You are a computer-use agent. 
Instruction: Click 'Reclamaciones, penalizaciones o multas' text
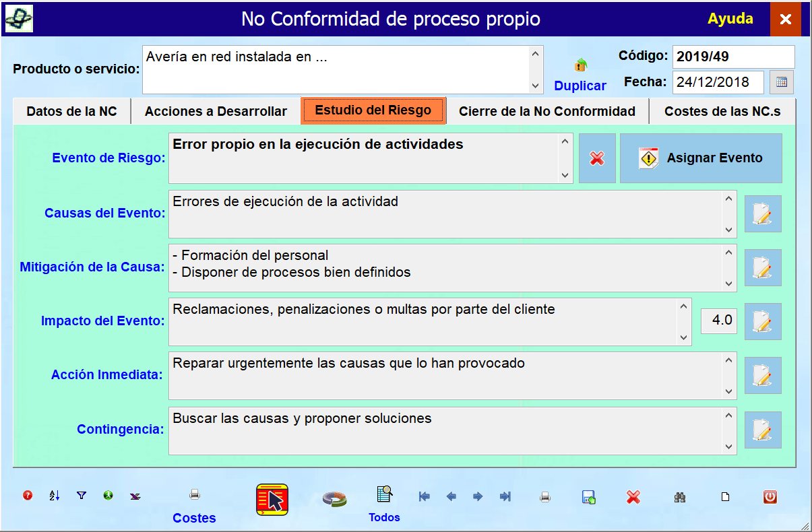pos(364,310)
